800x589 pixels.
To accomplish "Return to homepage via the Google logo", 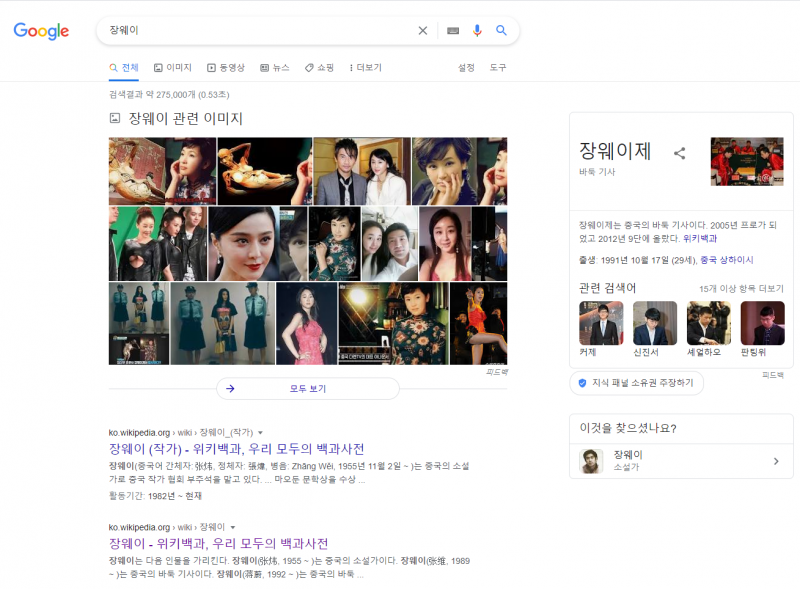I will [40, 31].
